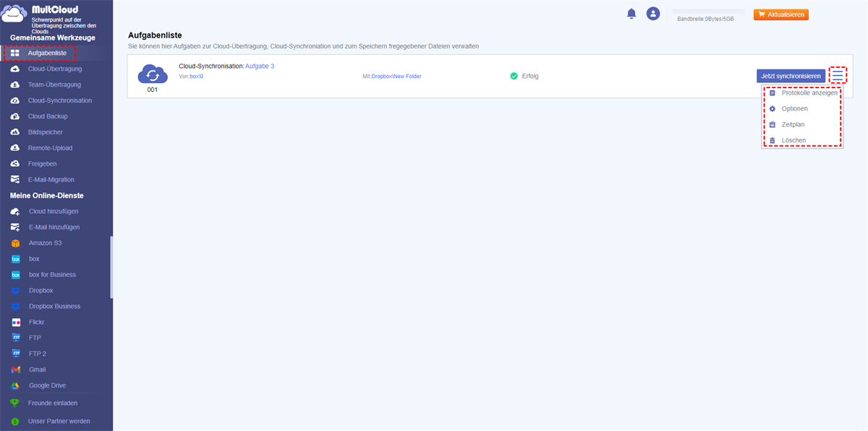This screenshot has height=431, width=868.
Task: Click the Erfolg status text
Action: [x=530, y=76]
